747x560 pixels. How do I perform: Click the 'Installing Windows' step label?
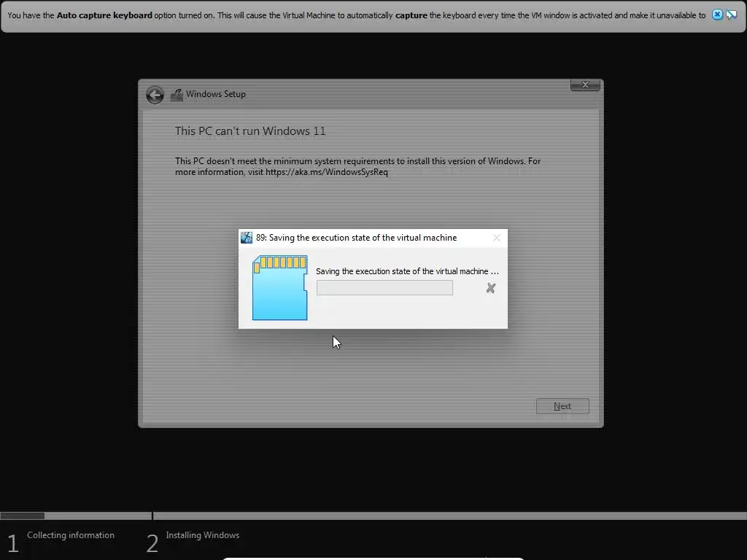coord(203,535)
